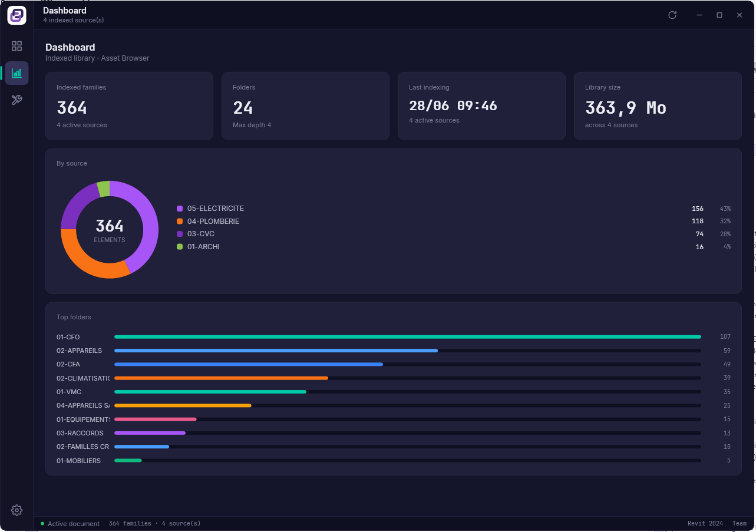The image size is (756, 532).
Task: Click the donut chart center 364 elements
Action: (110, 230)
